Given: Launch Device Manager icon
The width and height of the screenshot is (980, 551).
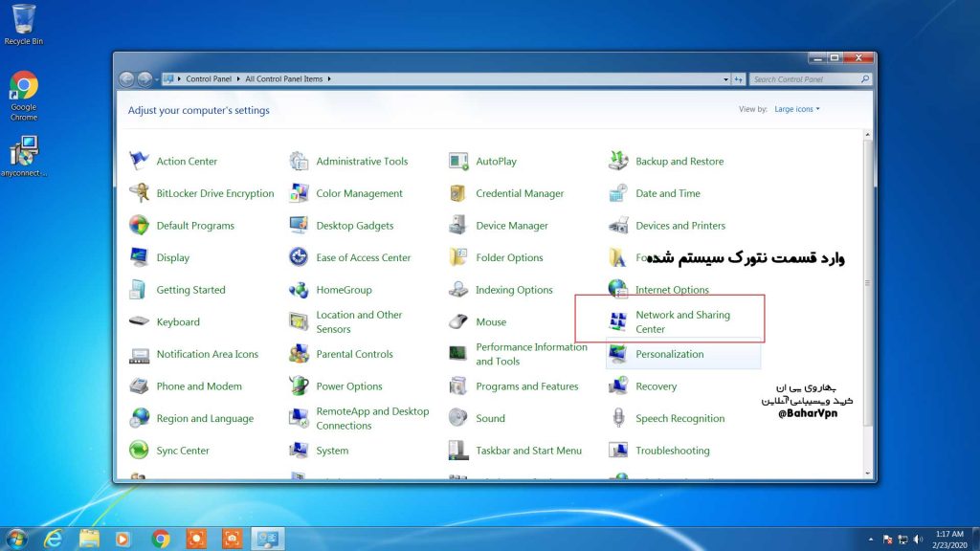Looking at the screenshot, I should (458, 226).
